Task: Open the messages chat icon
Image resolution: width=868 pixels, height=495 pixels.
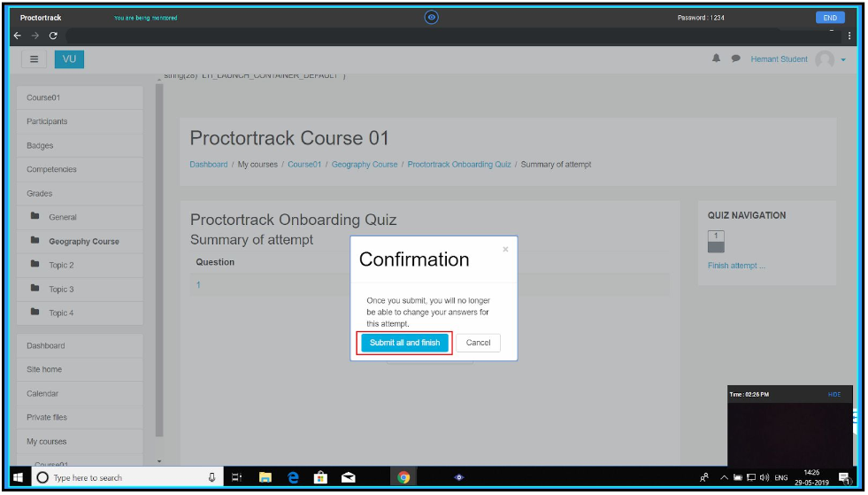Action: coord(735,58)
